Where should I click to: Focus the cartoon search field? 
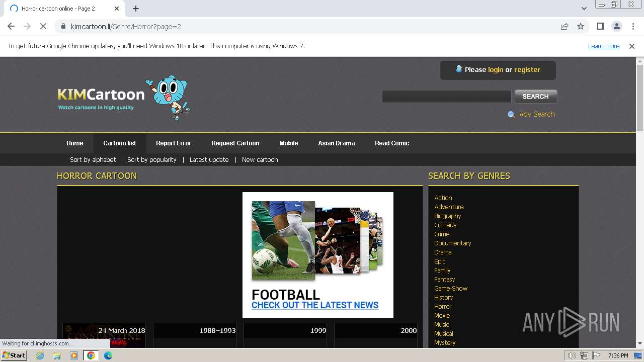point(447,96)
